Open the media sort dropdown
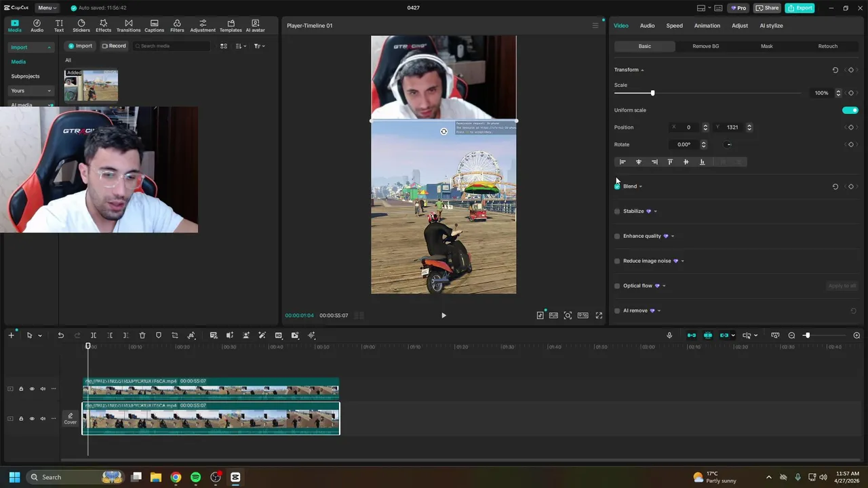The width and height of the screenshot is (868, 488). coord(241,46)
